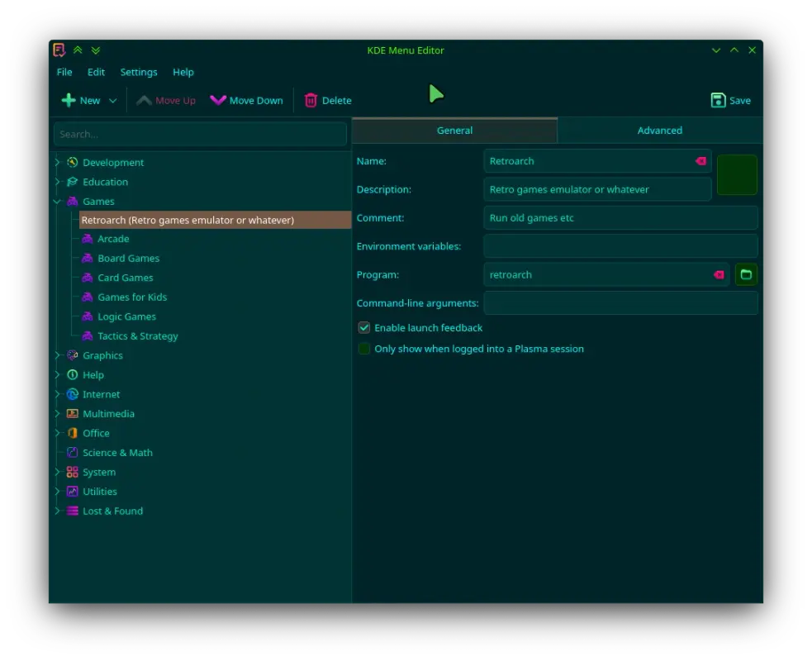This screenshot has height=661, width=812.
Task: Click into the Comment text field
Action: click(x=620, y=218)
